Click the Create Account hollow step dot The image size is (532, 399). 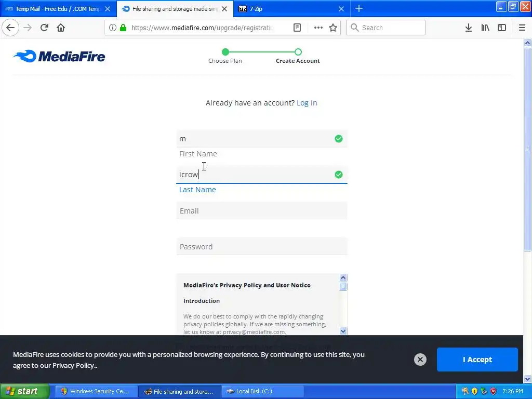(x=298, y=52)
